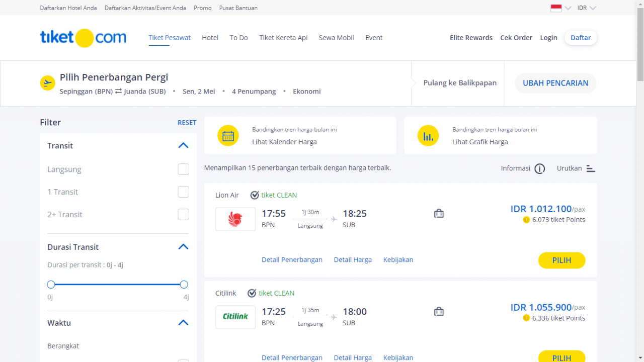This screenshot has height=362, width=644.
Task: Tick the Langsung transit checkbox
Action: (184, 169)
